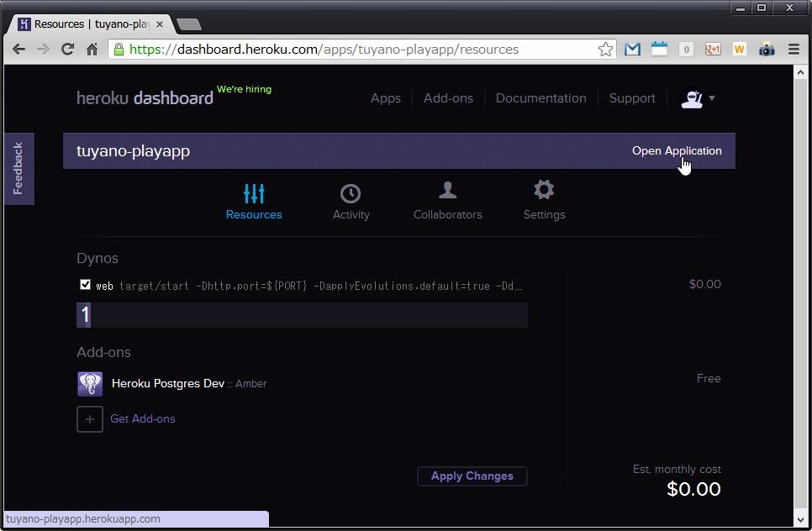
Task: Click the Feedback side tab
Action: point(18,168)
